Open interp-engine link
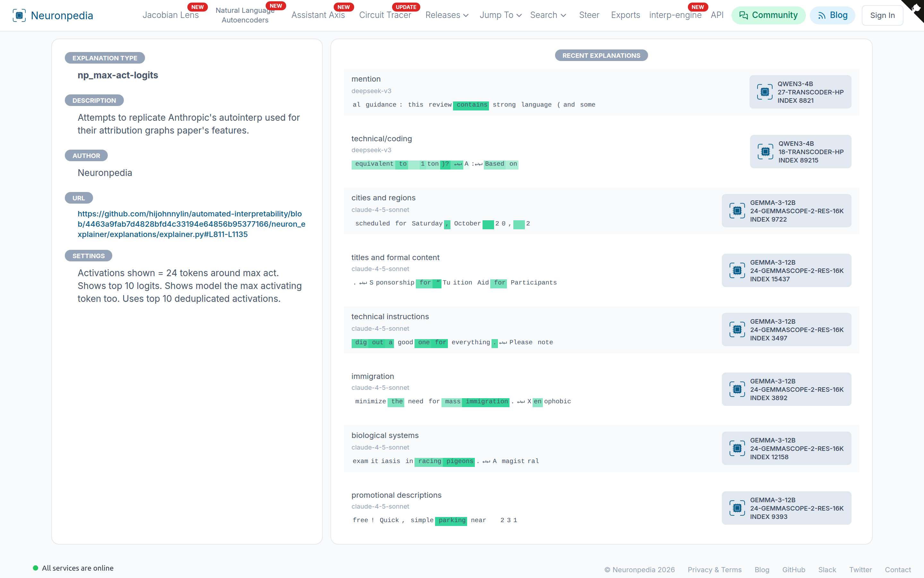This screenshot has height=578, width=924. pyautogui.click(x=675, y=15)
